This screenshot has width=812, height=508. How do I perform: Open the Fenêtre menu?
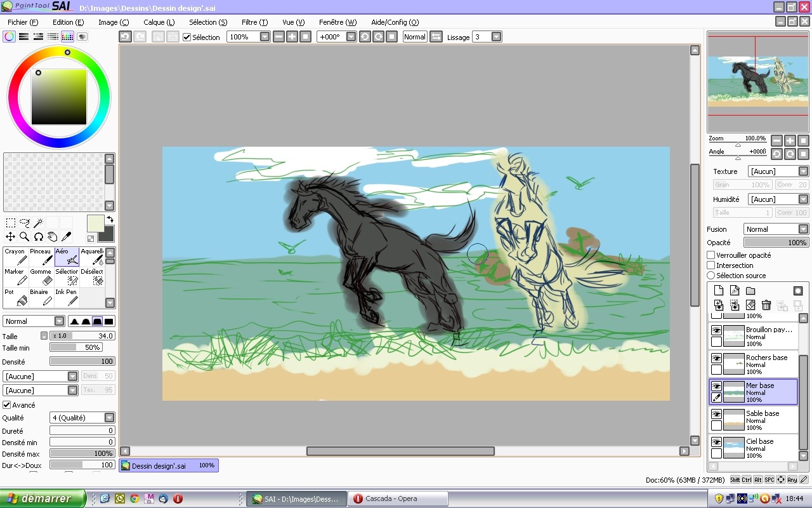(x=337, y=22)
